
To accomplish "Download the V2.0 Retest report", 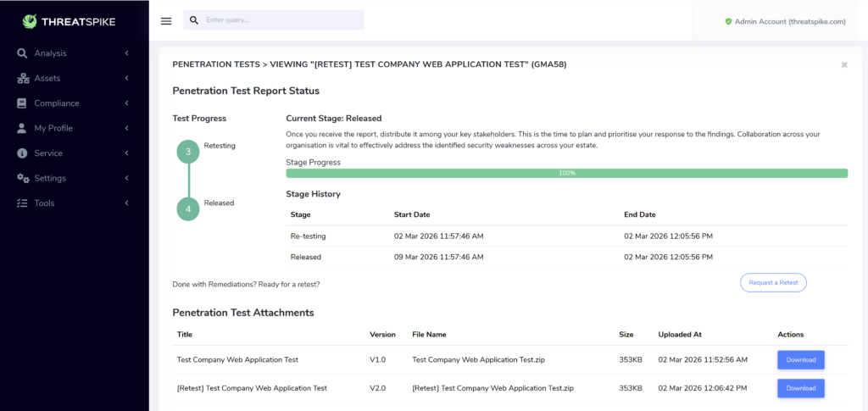I will (800, 388).
